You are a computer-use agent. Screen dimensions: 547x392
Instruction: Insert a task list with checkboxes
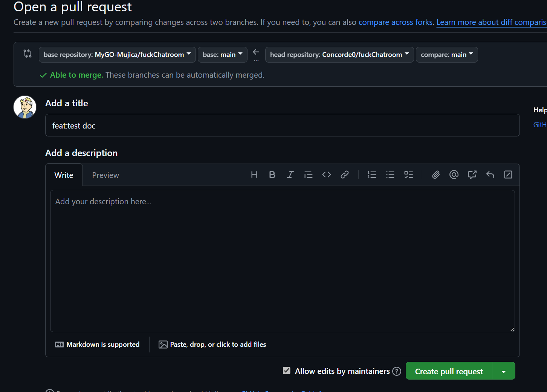point(409,175)
